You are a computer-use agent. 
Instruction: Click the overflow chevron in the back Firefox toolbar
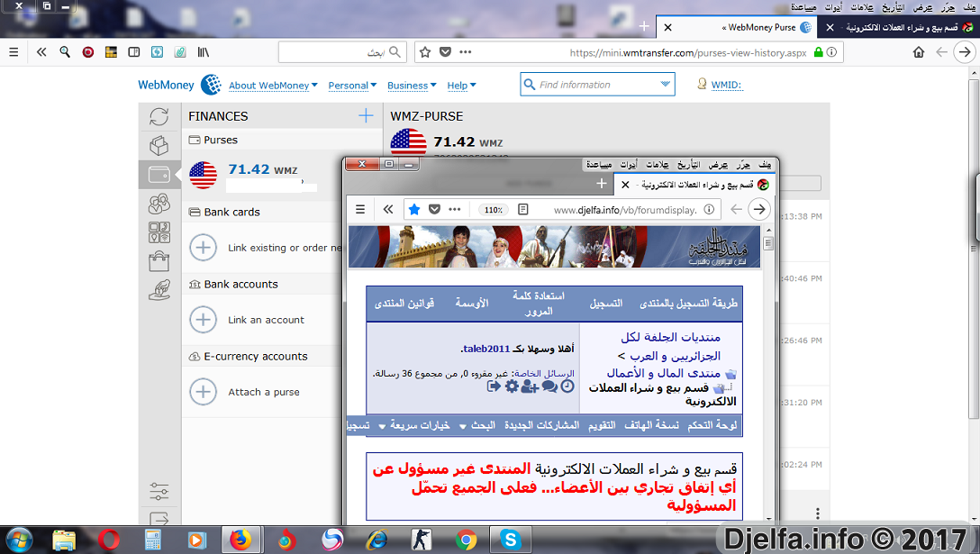coord(41,52)
